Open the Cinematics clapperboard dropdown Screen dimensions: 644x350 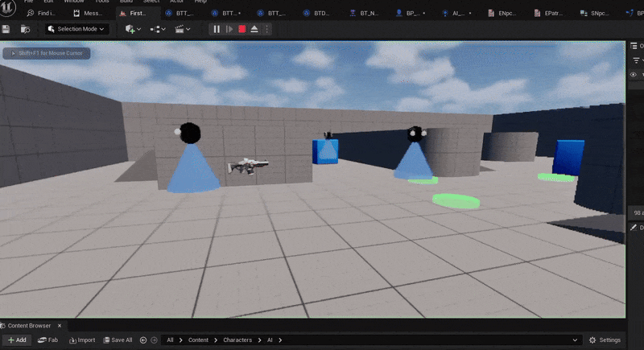point(183,29)
